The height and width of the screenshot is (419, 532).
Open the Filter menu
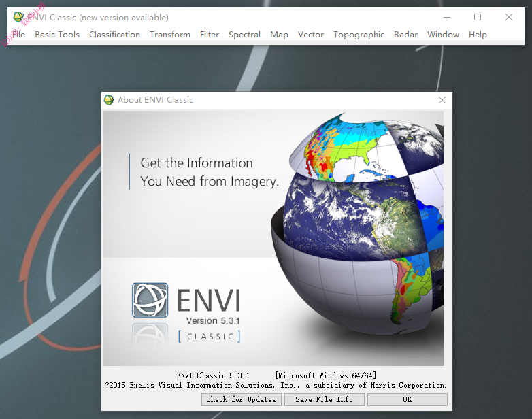coord(210,35)
